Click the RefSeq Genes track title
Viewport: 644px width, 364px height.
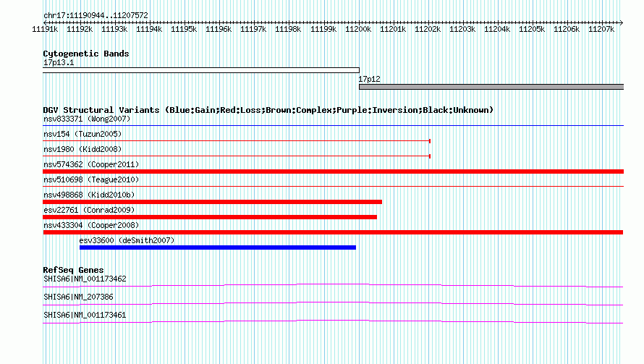[73, 270]
